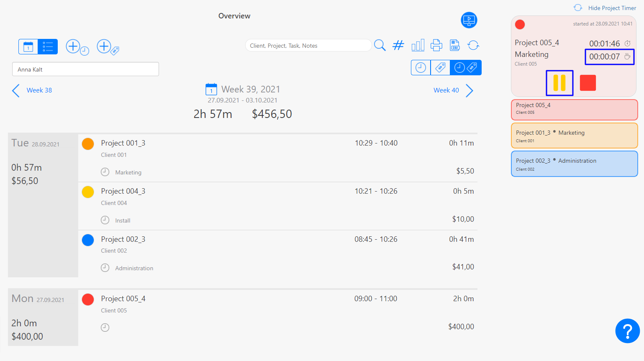Image resolution: width=644 pixels, height=361 pixels.
Task: Click the add time entry icon
Action: [x=76, y=47]
